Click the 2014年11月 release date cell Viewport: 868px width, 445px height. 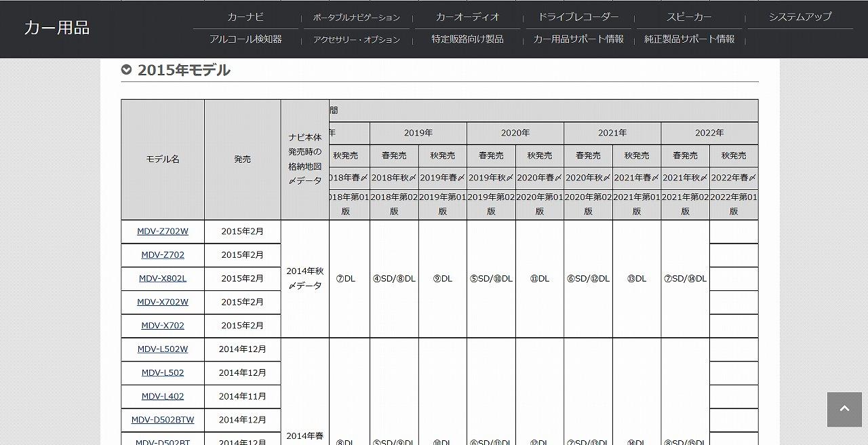point(243,396)
